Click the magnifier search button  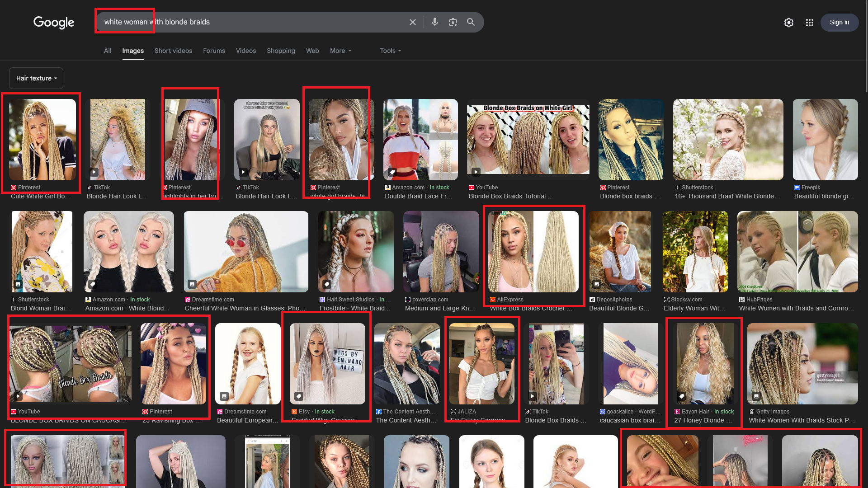click(471, 22)
